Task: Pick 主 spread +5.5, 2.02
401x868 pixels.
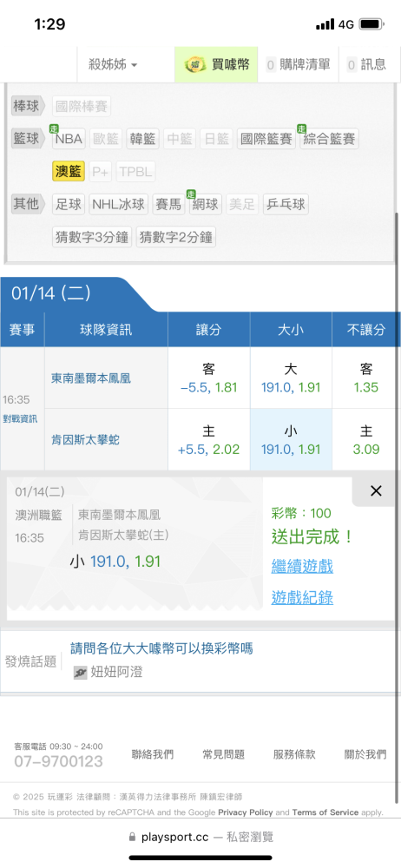Action: (209, 440)
